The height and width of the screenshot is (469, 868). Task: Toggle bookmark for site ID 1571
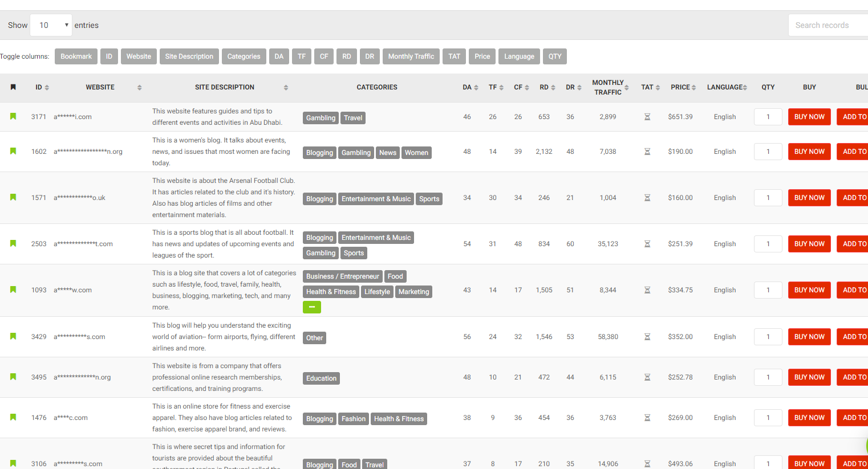point(13,197)
